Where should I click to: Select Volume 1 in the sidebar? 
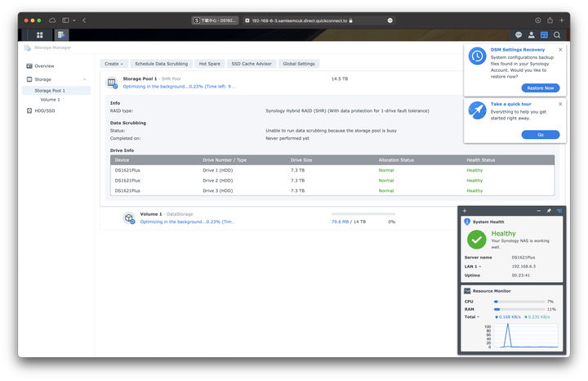56,100
